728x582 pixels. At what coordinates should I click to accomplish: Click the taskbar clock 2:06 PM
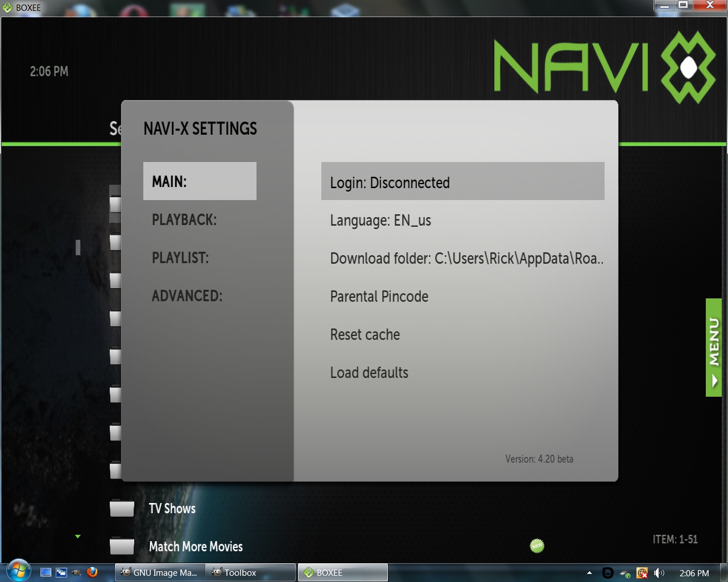coord(694,573)
